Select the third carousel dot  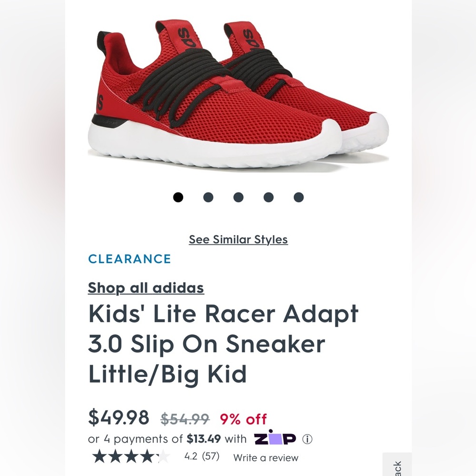[x=238, y=197]
